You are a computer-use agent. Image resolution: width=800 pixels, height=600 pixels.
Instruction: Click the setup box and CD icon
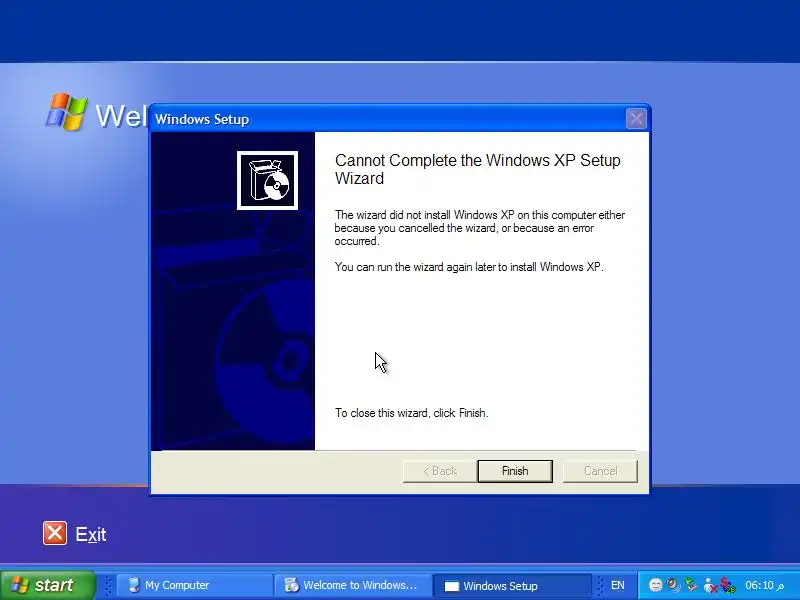tap(267, 180)
